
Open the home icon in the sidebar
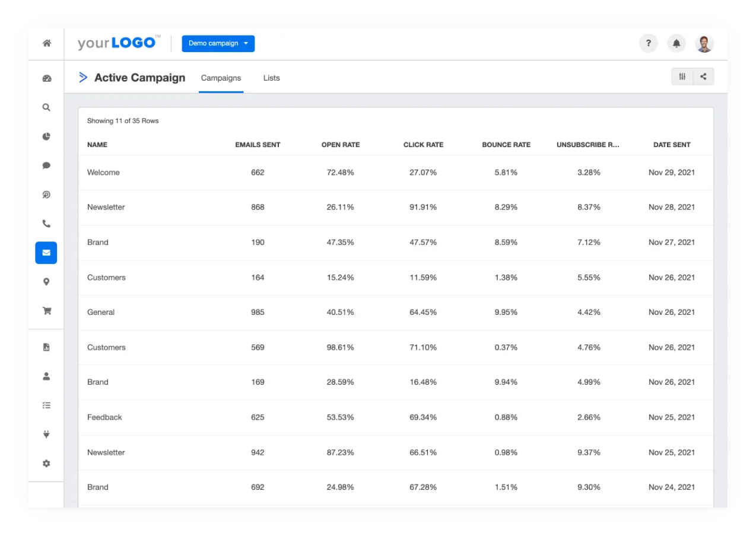pos(46,43)
